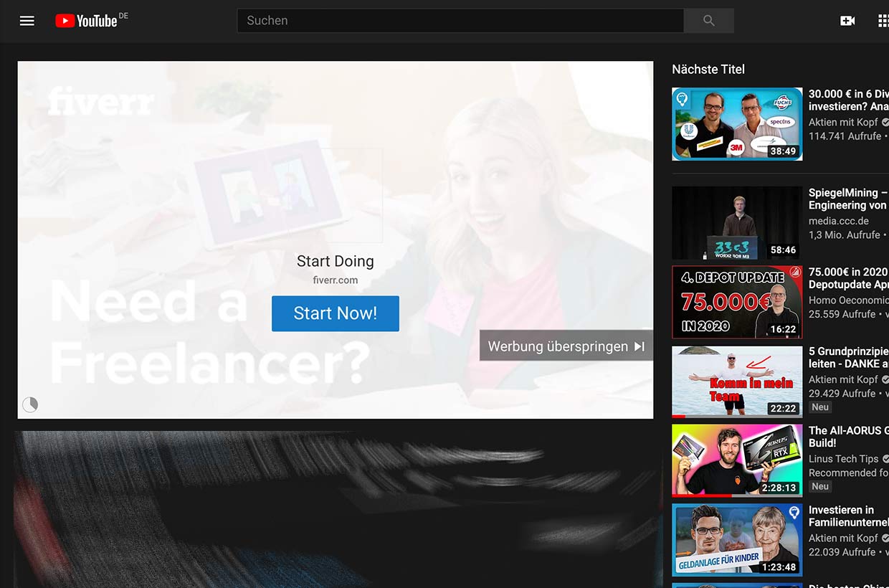Open the create video camera icon
889x588 pixels.
847,21
